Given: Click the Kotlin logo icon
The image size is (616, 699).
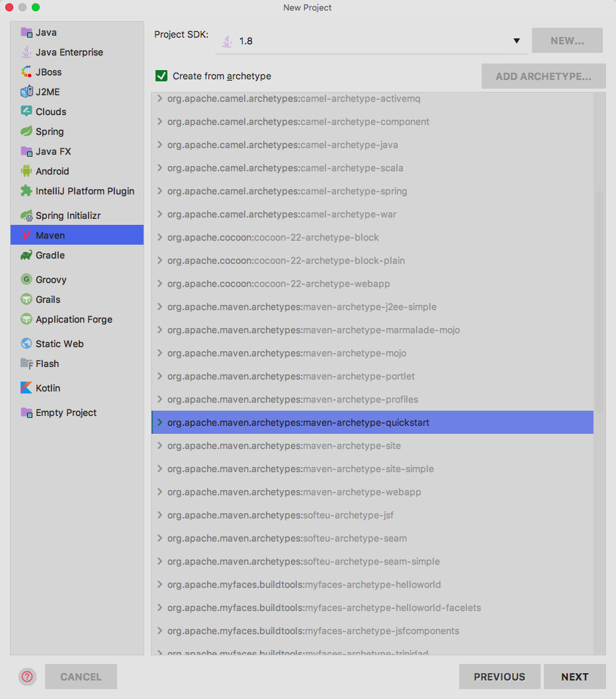Looking at the screenshot, I should click(26, 388).
